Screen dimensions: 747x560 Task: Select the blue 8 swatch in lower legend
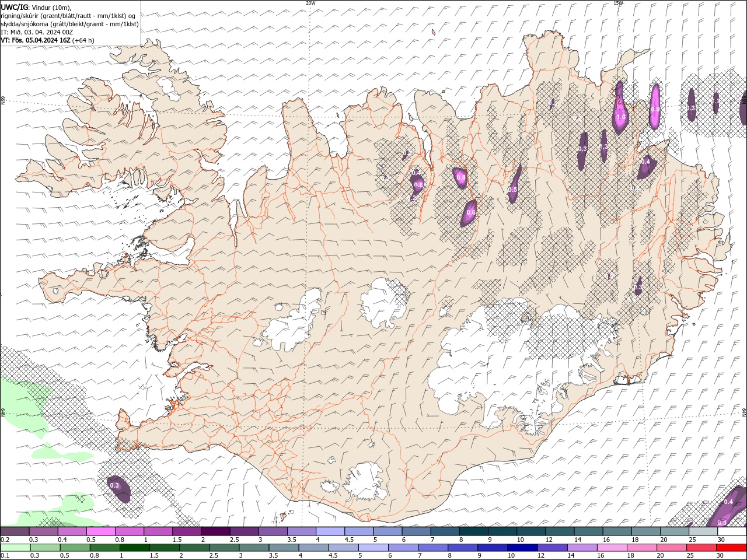[x=462, y=548]
